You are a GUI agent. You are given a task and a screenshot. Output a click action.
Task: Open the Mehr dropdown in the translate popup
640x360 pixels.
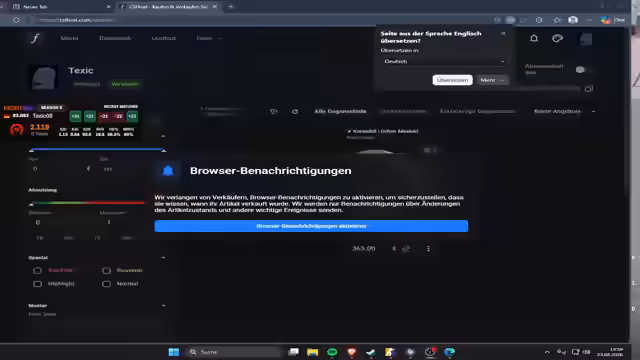(492, 80)
